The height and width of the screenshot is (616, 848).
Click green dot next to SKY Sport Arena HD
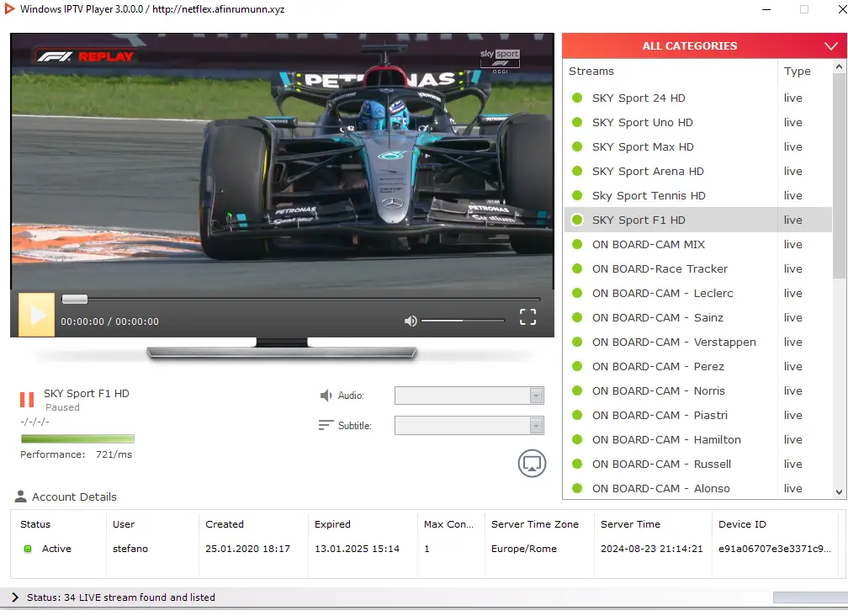577,171
